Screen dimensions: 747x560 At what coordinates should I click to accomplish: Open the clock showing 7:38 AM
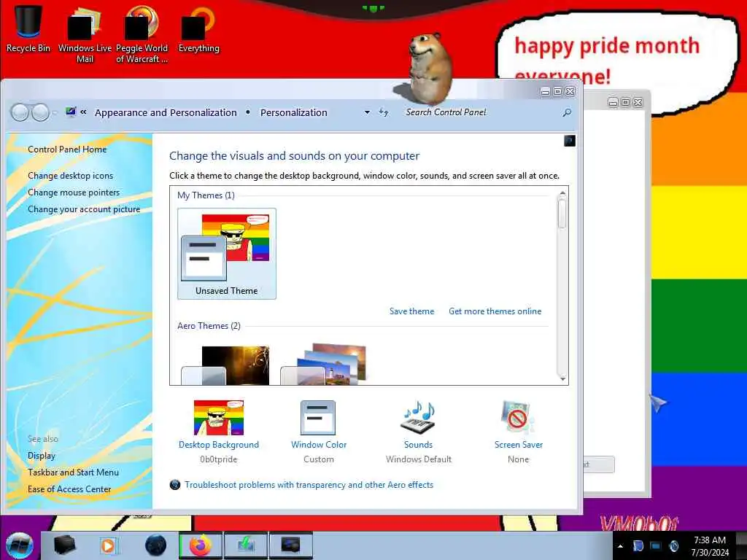click(x=710, y=546)
